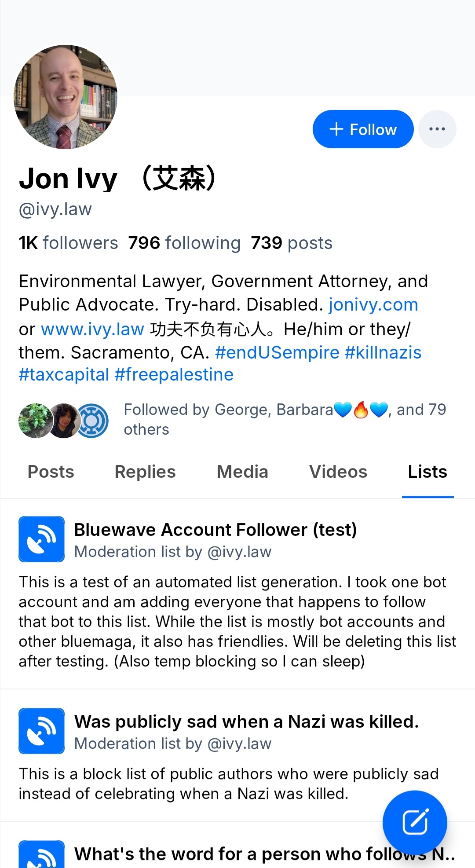Tap the compose new post floating button
Viewport: 475px width, 868px height.
pyautogui.click(x=414, y=822)
